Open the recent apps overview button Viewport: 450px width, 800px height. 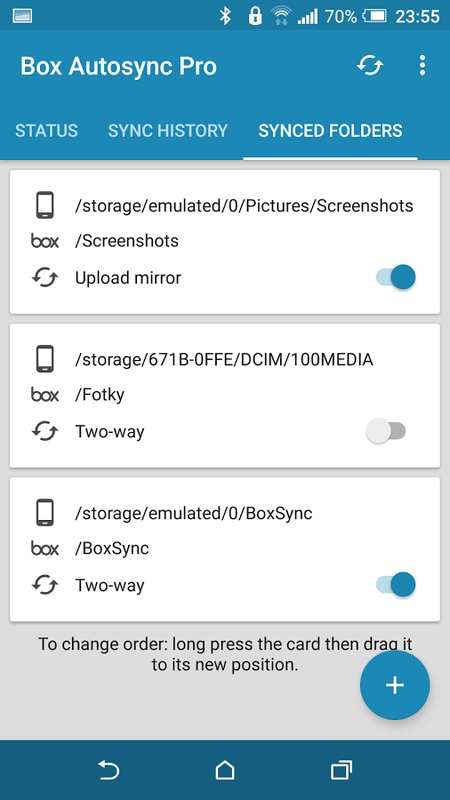point(341,770)
